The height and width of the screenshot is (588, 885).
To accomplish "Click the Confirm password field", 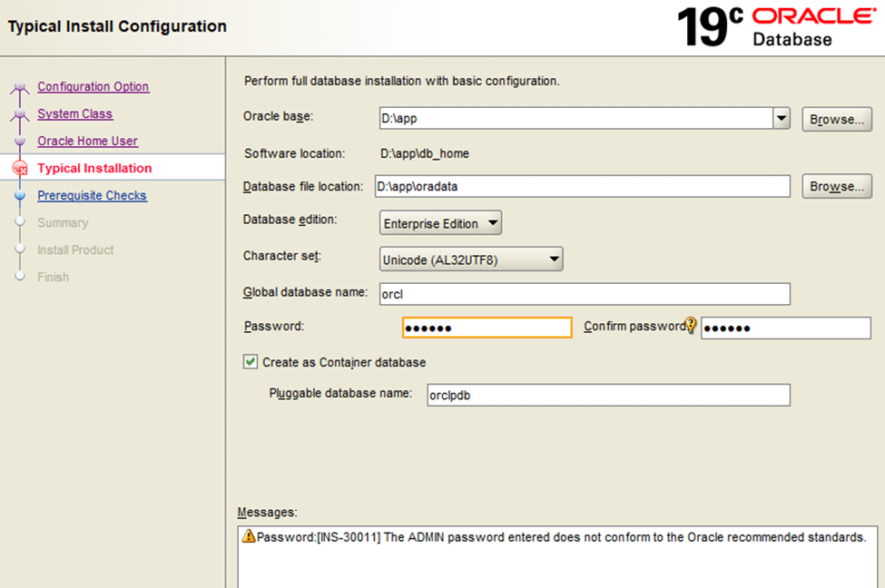I will [786, 328].
